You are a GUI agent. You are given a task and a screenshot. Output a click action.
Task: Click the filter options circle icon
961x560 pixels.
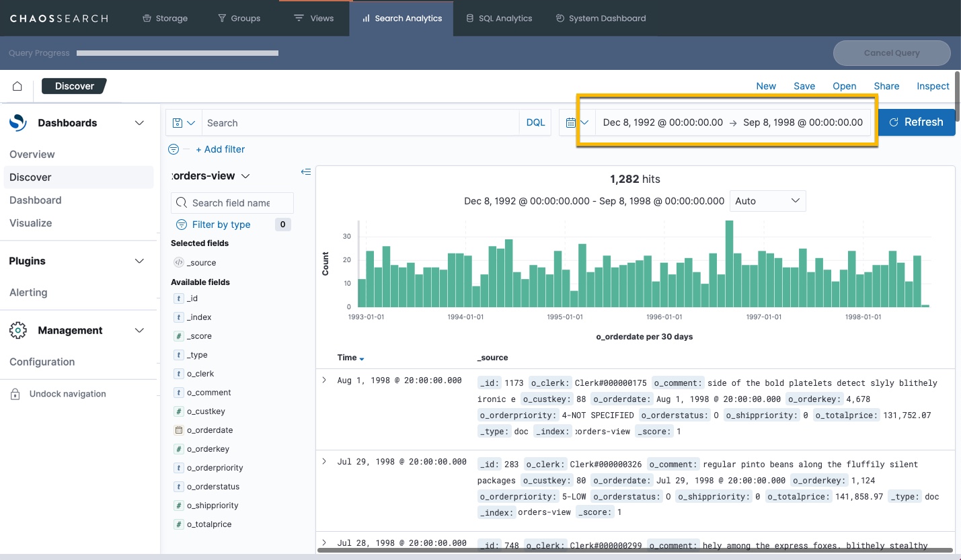174,149
